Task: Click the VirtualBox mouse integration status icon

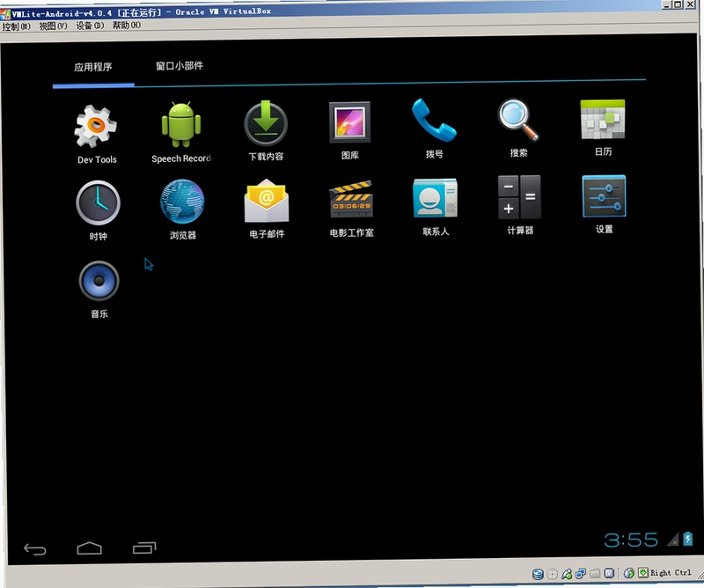Action: click(629, 573)
